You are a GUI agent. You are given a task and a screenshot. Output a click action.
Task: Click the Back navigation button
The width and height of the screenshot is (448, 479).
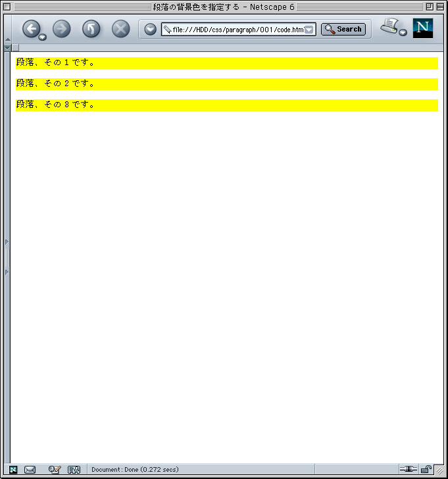tap(31, 29)
